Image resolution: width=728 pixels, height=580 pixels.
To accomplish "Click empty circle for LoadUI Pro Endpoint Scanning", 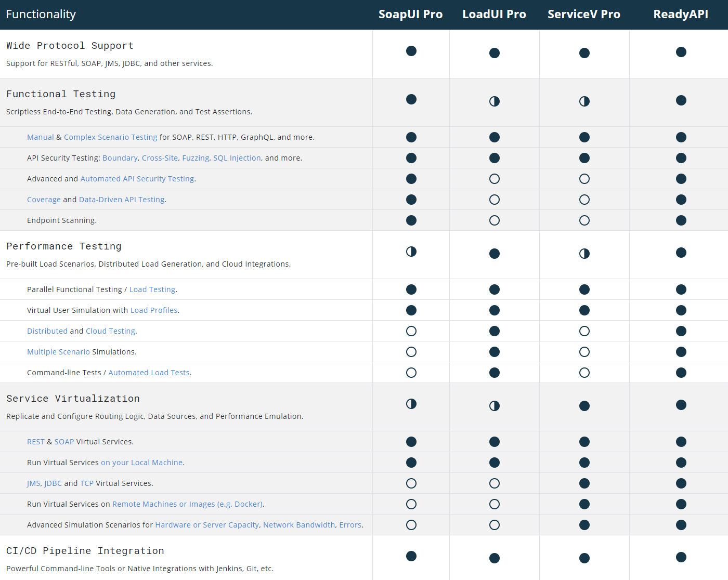I will pyautogui.click(x=495, y=220).
